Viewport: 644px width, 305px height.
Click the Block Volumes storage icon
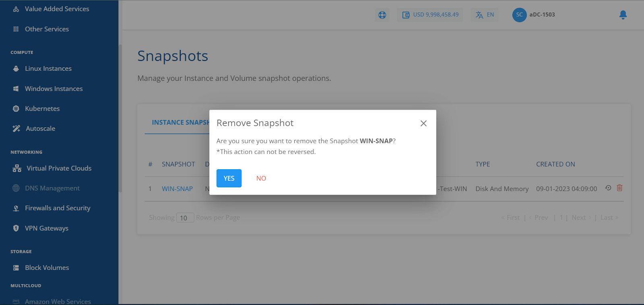coord(16,268)
